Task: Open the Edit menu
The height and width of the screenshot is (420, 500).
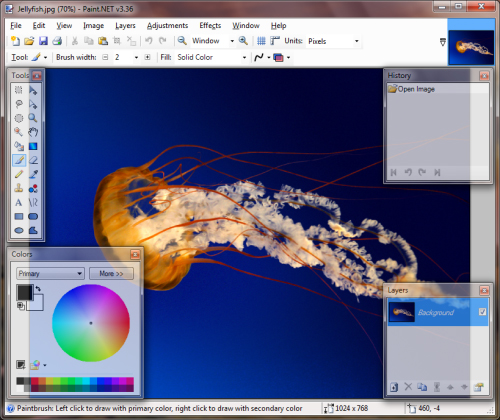Action: pos(39,26)
